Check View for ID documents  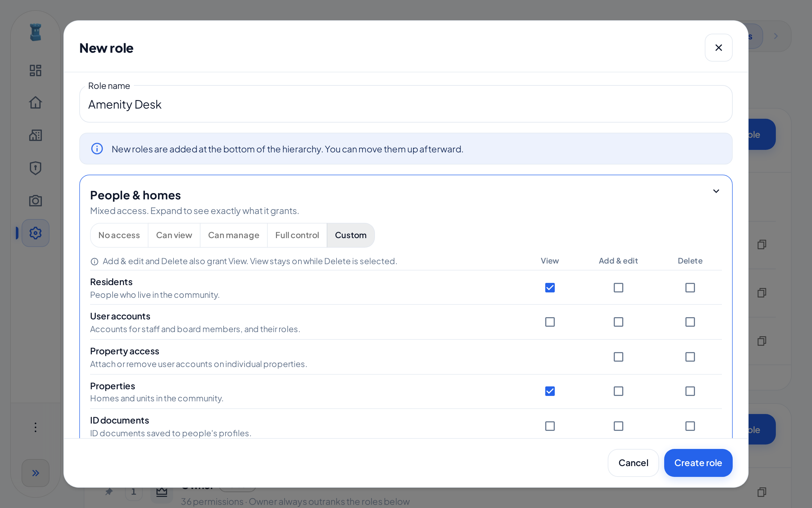click(x=550, y=426)
